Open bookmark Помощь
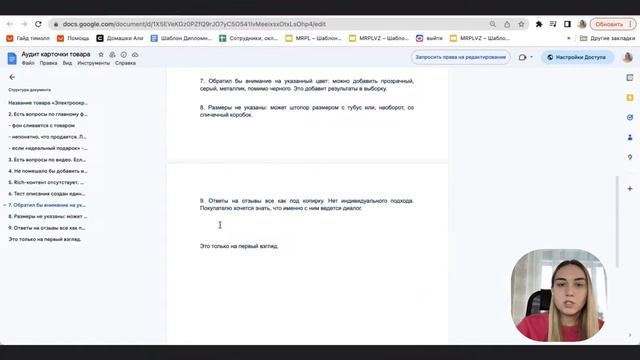The image size is (640, 360). tap(73, 38)
